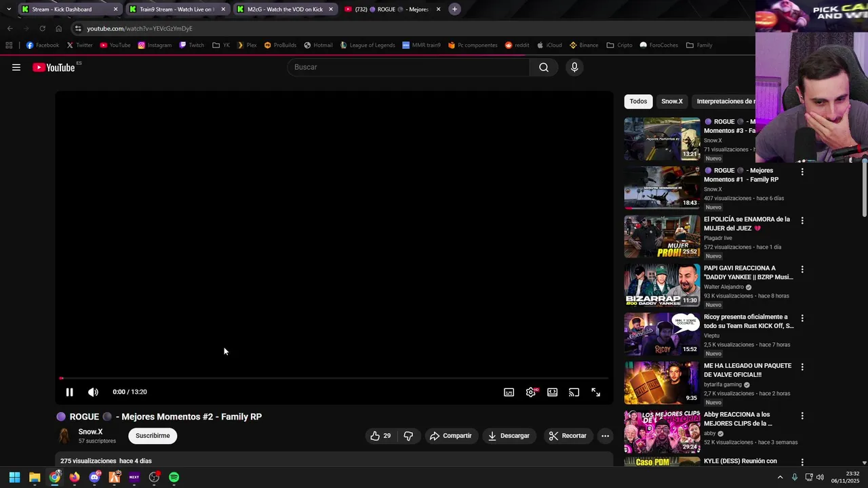Cast the video to a TV
Screen dimensions: 868x488
coord(574,392)
